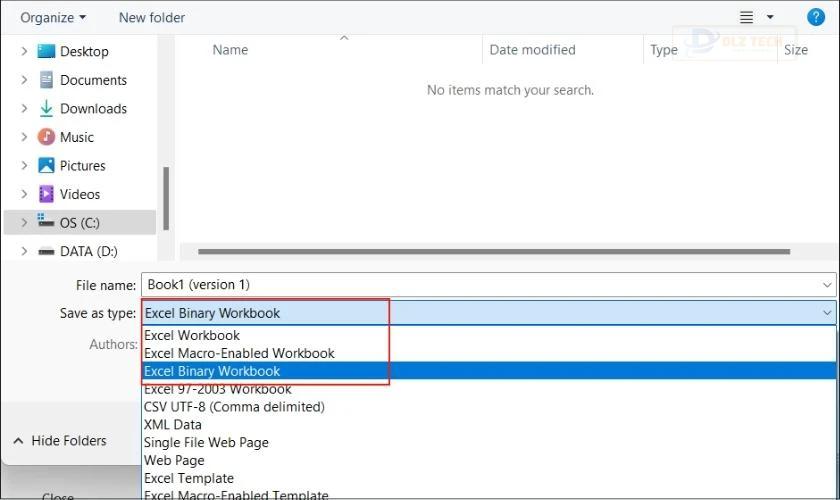Choose Excel Macro-Enabled Workbook type
The image size is (840, 500).
[x=489, y=353]
